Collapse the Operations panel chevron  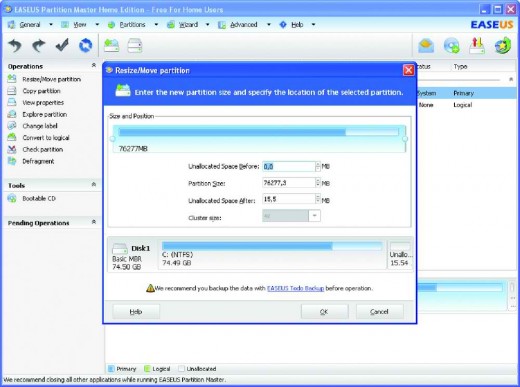tap(94, 65)
